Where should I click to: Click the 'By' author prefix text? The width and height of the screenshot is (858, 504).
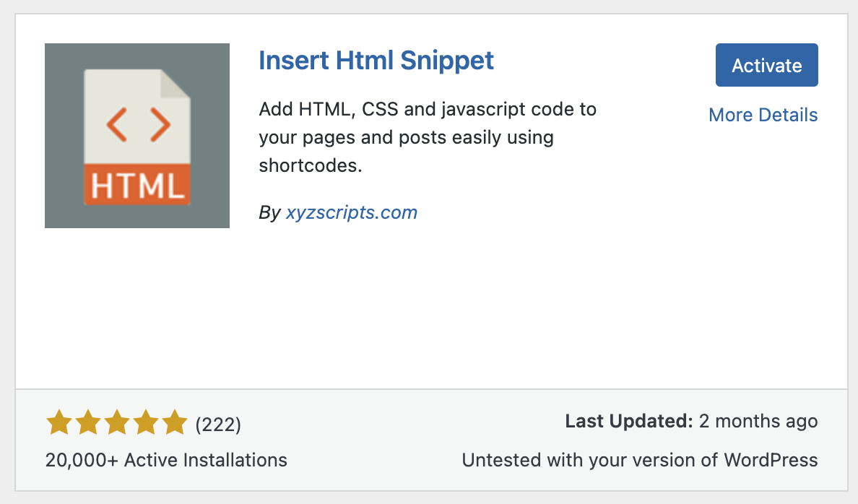269,213
